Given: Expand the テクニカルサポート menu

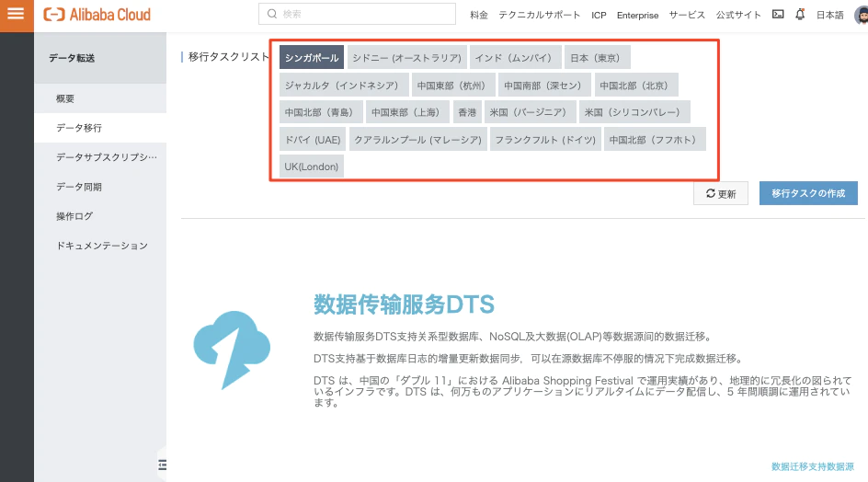Looking at the screenshot, I should tap(540, 15).
